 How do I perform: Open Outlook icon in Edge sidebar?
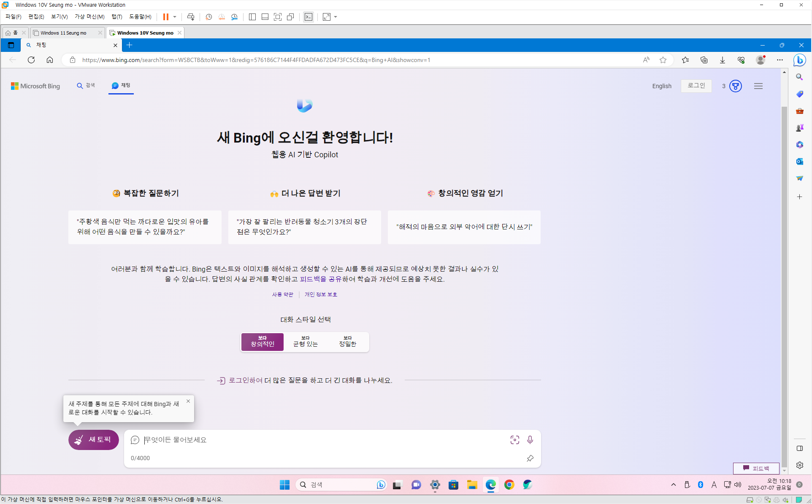coord(799,162)
